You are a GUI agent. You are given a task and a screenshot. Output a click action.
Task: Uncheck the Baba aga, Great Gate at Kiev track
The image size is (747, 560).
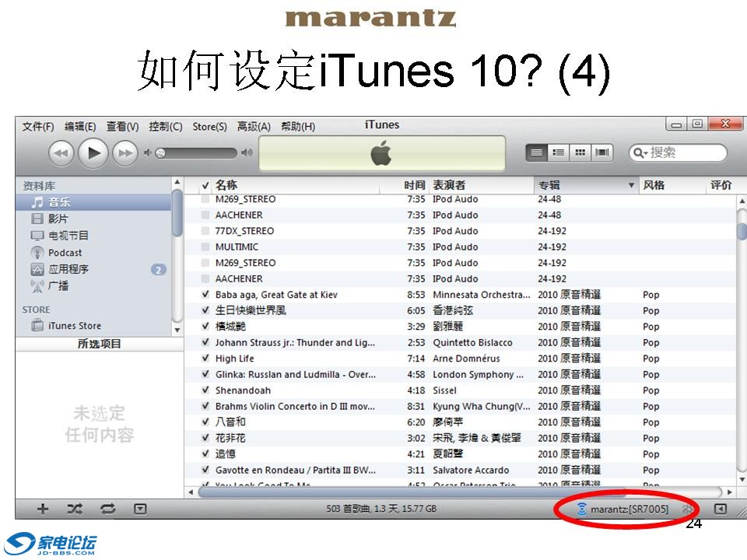(205, 295)
